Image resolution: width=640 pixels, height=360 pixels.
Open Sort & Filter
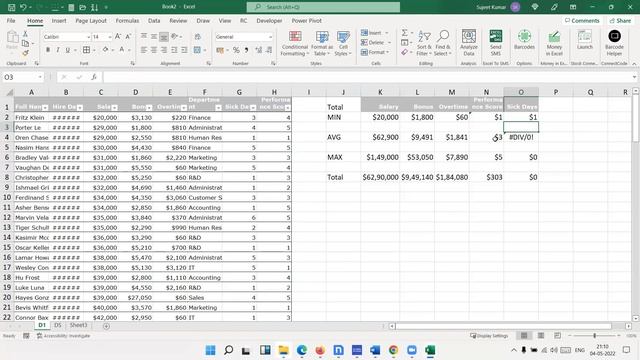click(424, 43)
